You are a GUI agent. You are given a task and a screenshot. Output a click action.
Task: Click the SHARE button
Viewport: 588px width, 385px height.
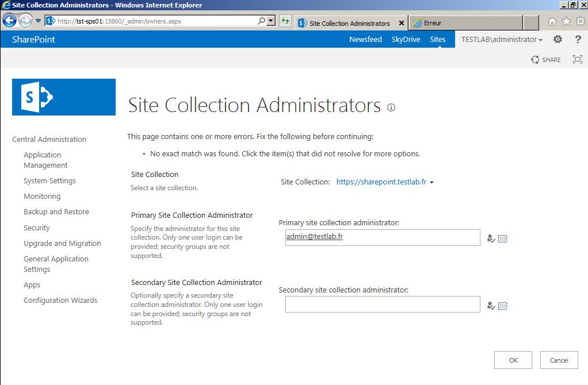(546, 60)
